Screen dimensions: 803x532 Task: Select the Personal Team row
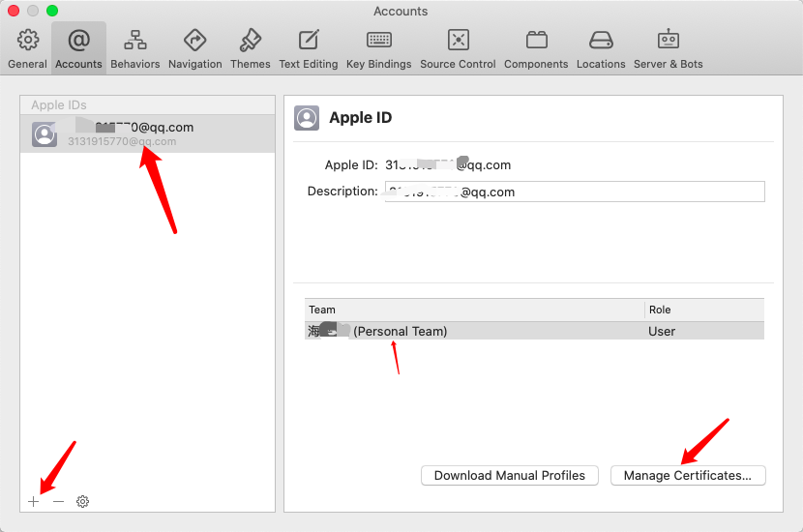click(534, 331)
